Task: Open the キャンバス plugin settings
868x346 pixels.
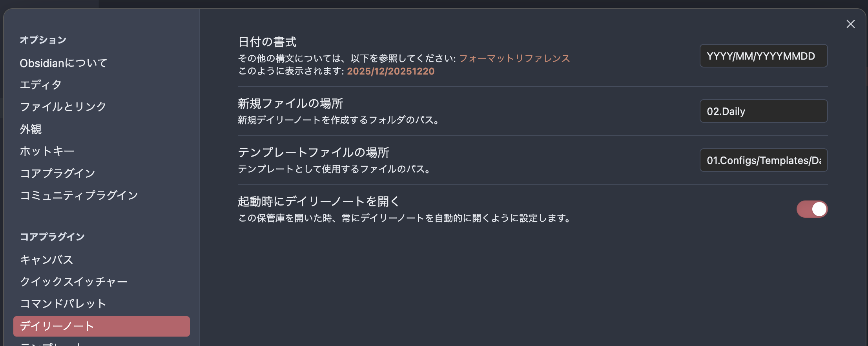Action: click(x=46, y=259)
